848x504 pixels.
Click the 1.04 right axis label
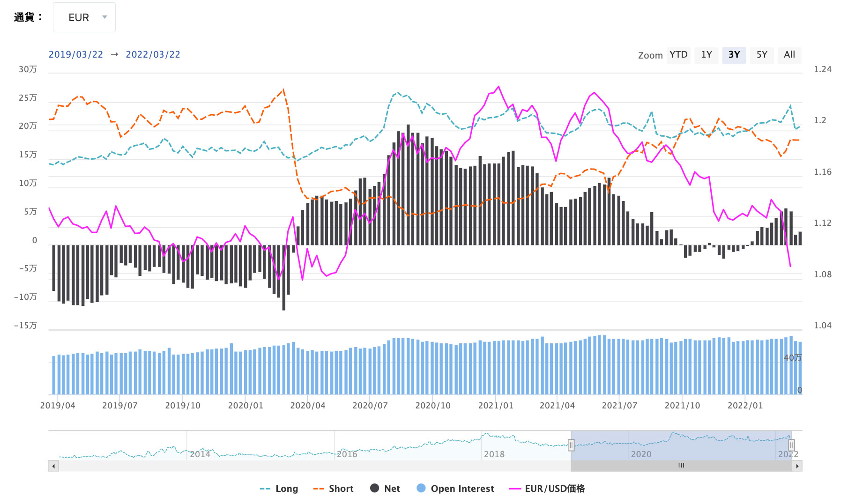(823, 326)
